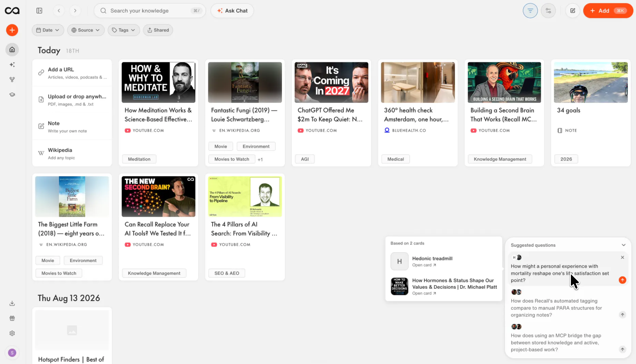636x364 pixels.
Task: Open Can Recall Replace Your AI Tools card
Action: (x=158, y=227)
